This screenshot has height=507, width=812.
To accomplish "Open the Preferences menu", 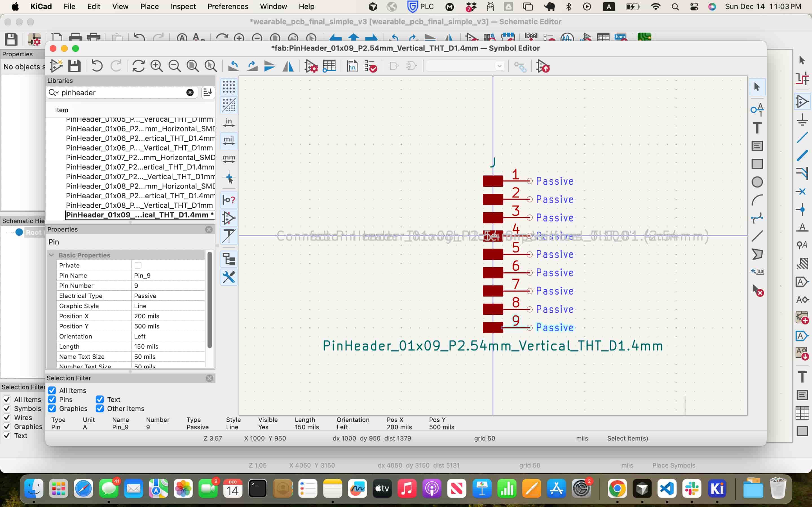I will [x=228, y=6].
